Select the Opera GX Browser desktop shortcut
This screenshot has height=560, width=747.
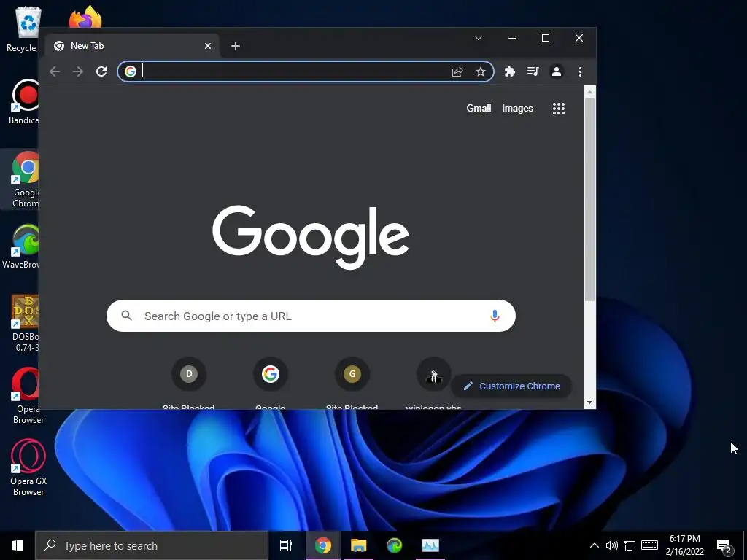pos(28,467)
